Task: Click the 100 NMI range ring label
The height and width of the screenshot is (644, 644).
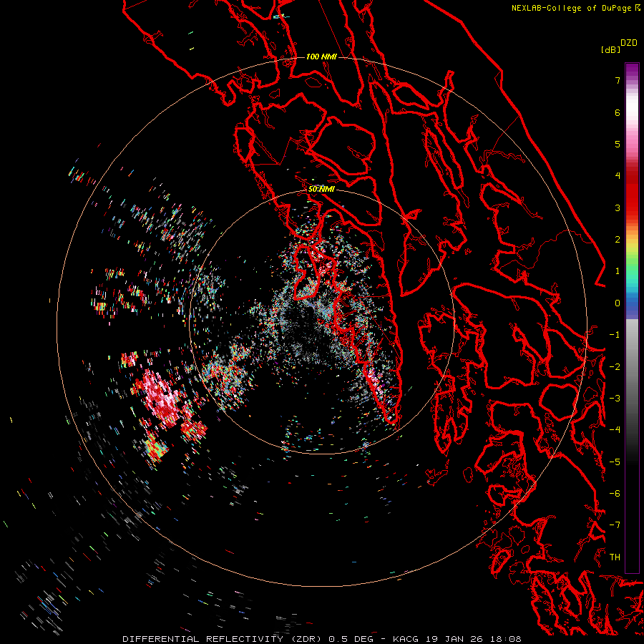Action: pos(321,57)
